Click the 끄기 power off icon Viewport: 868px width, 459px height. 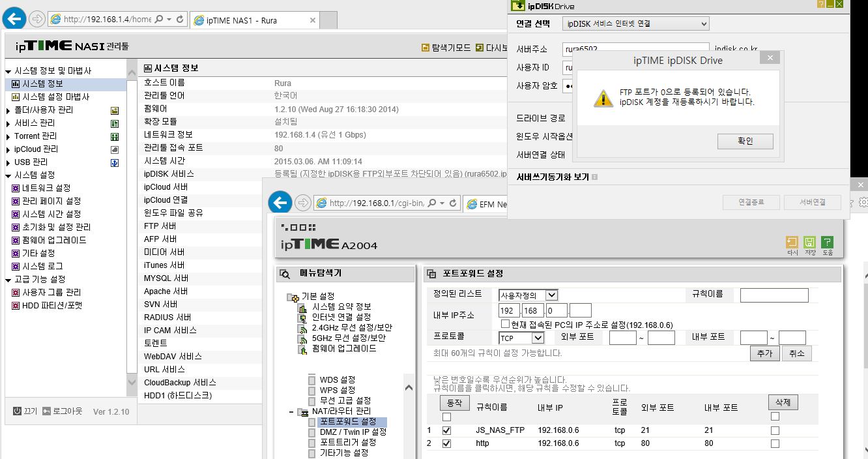pyautogui.click(x=17, y=411)
